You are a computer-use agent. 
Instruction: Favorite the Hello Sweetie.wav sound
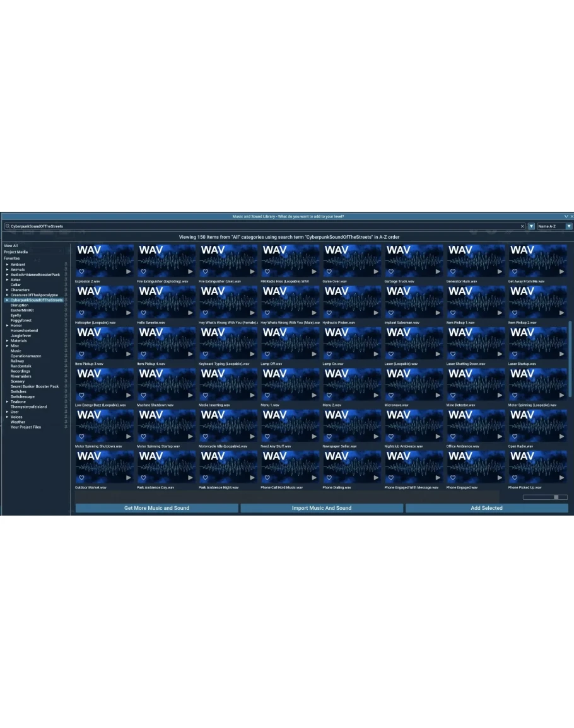143,313
